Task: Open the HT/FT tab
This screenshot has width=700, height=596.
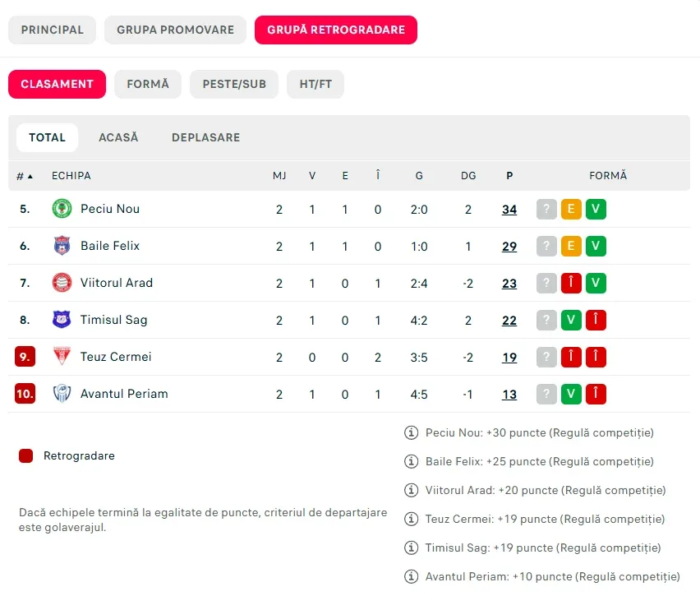Action: pos(315,84)
